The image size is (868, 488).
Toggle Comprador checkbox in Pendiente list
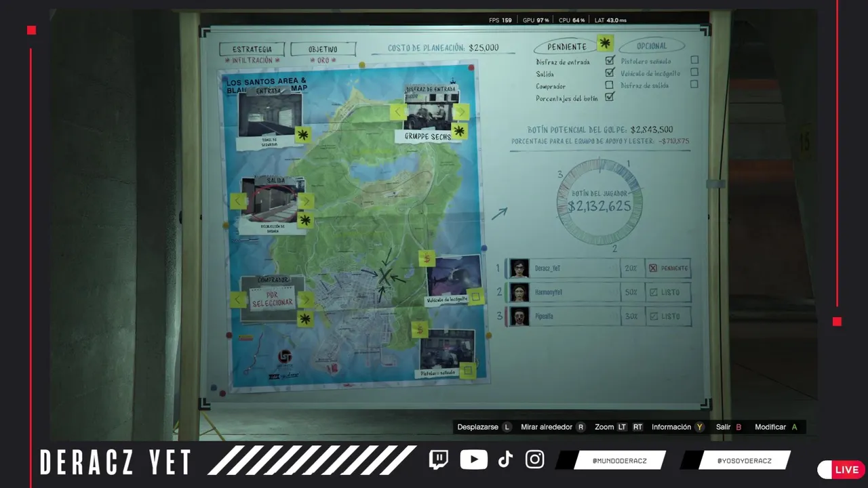pyautogui.click(x=609, y=85)
